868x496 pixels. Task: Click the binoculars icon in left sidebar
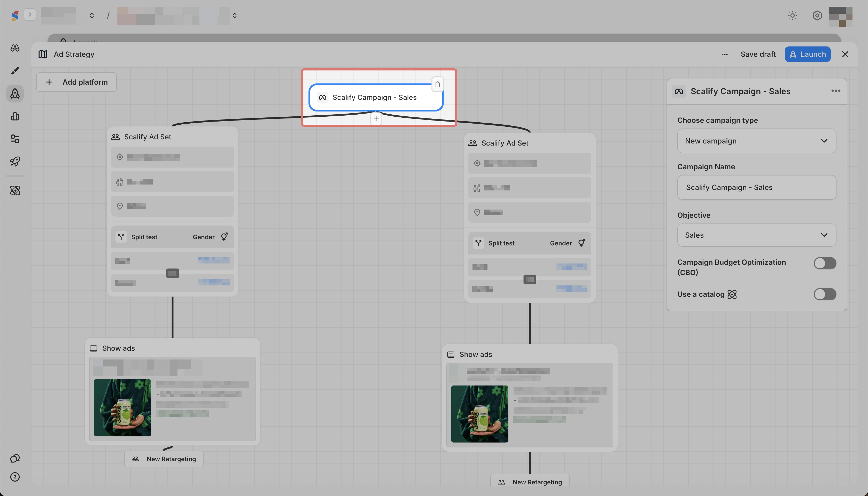[x=15, y=48]
